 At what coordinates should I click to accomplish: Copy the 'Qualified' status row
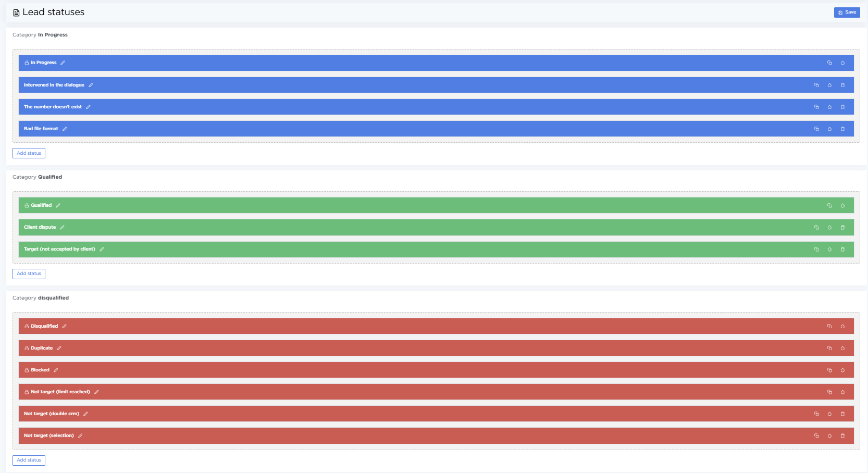pyautogui.click(x=829, y=206)
